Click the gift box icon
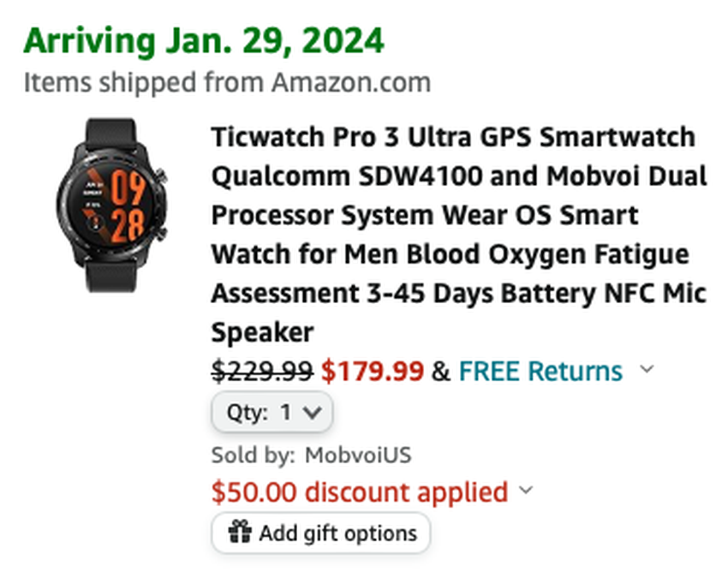728x572 pixels. tap(240, 533)
